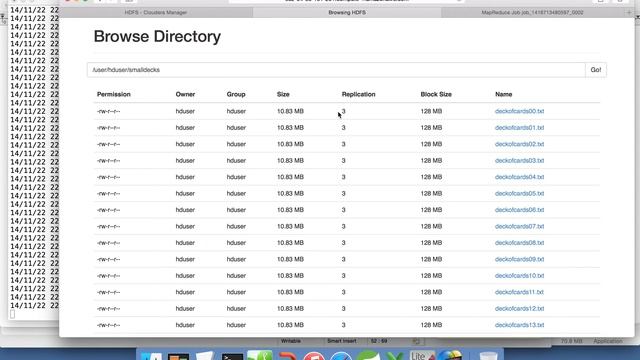Click the Go! button
The image size is (640, 360).
596,70
